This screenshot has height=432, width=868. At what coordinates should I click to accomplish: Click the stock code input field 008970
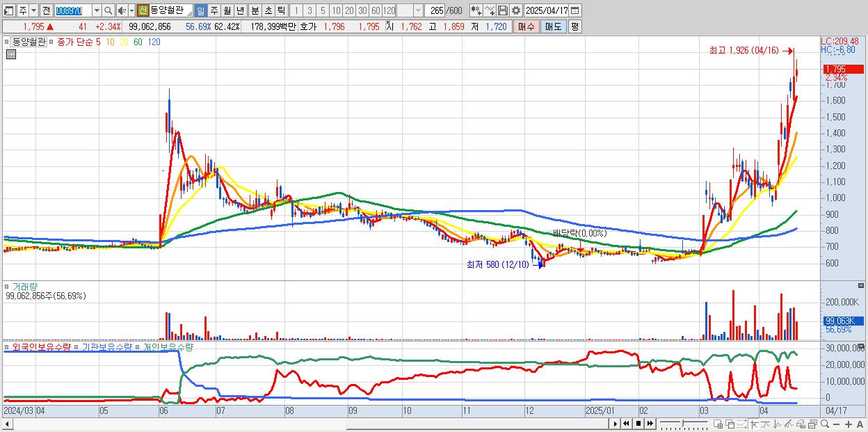coord(72,10)
